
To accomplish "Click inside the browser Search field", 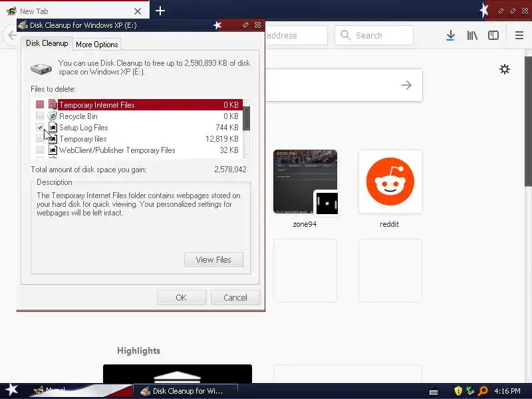I will [374, 35].
